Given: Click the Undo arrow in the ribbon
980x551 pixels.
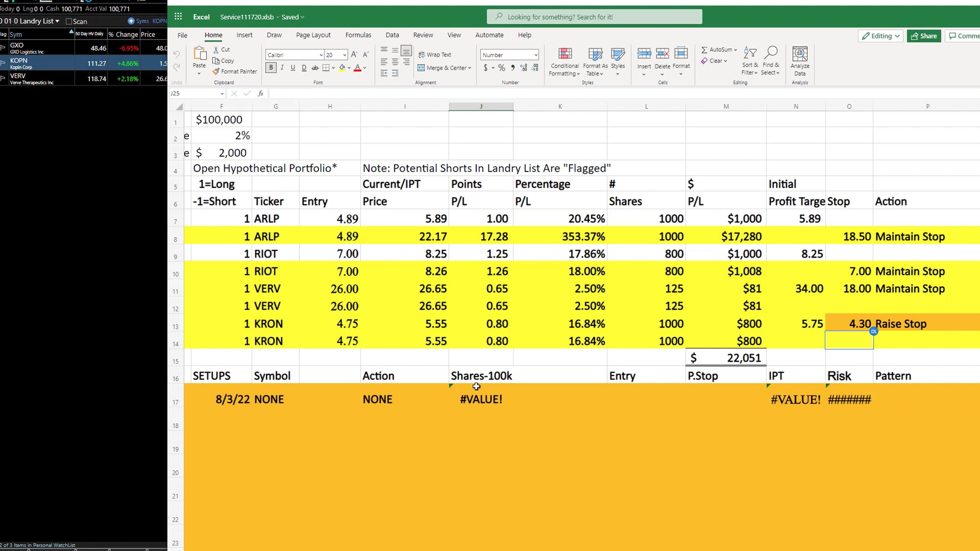Looking at the screenshot, I should point(176,54).
